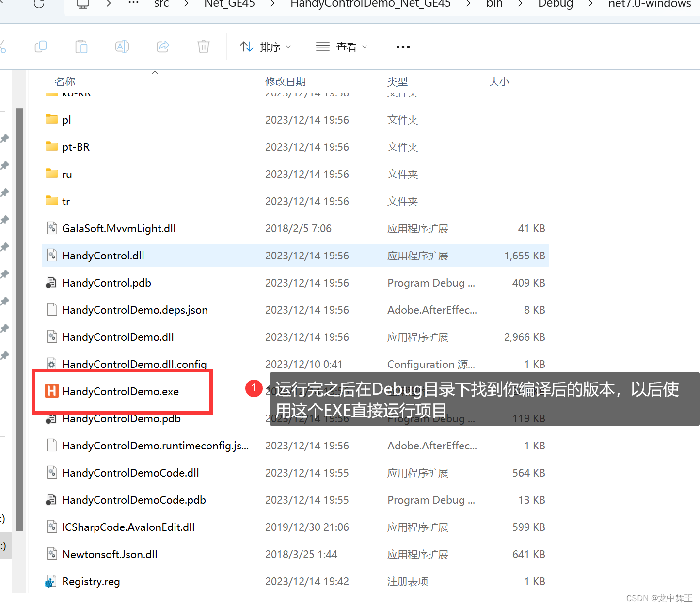The width and height of the screenshot is (700, 607).
Task: Sort by the 修改日期 column header
Action: [x=286, y=81]
